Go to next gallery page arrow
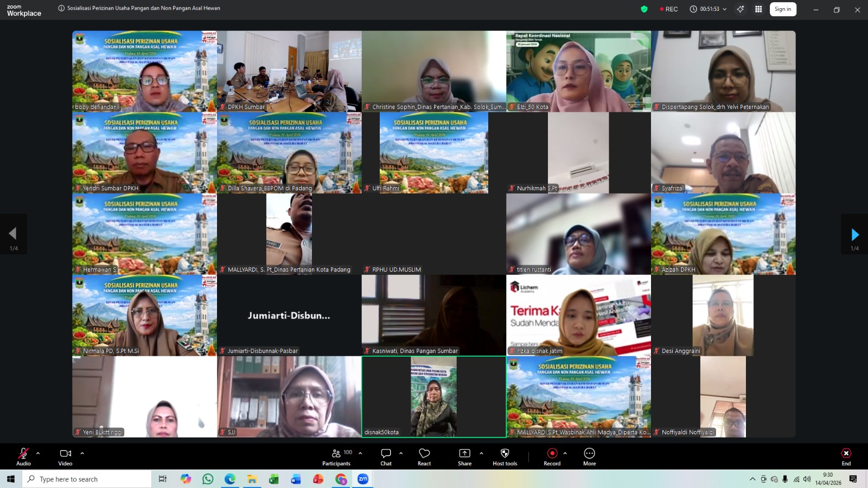 854,235
